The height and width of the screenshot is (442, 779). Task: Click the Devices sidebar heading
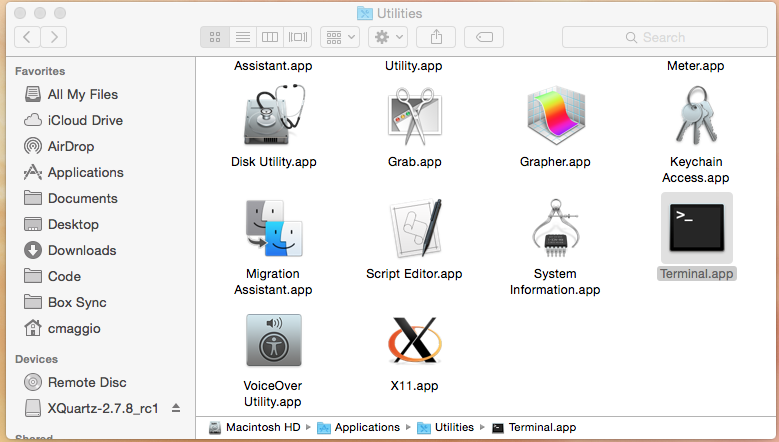tap(36, 359)
